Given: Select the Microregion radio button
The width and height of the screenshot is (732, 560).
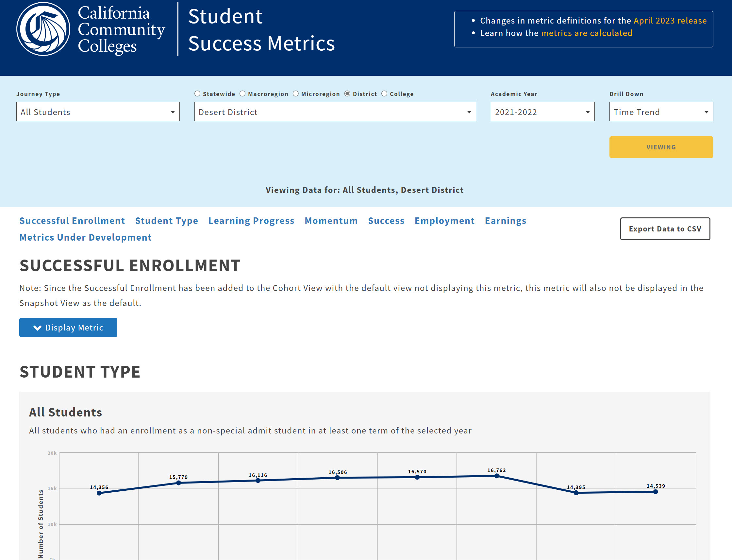Looking at the screenshot, I should [x=295, y=94].
